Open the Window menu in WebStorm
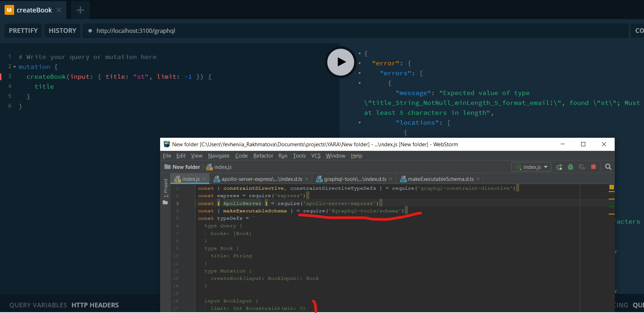The height and width of the screenshot is (313, 644). (335, 156)
